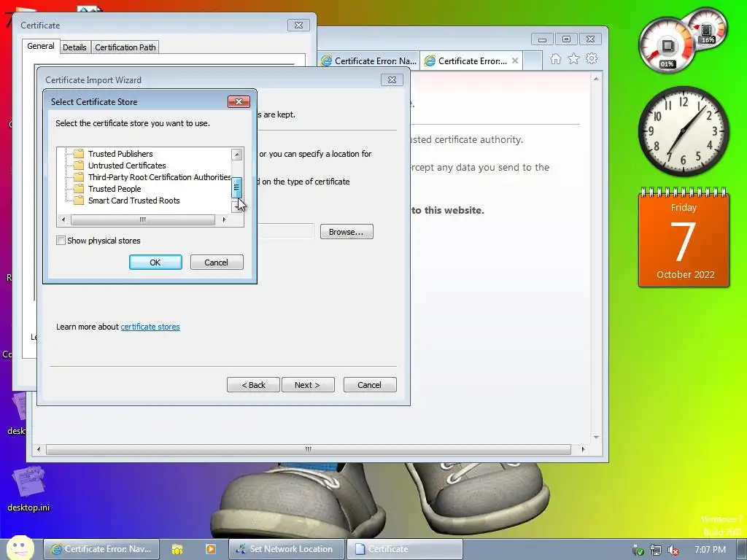
Task: Go to browser Home page icon
Action: point(555,59)
